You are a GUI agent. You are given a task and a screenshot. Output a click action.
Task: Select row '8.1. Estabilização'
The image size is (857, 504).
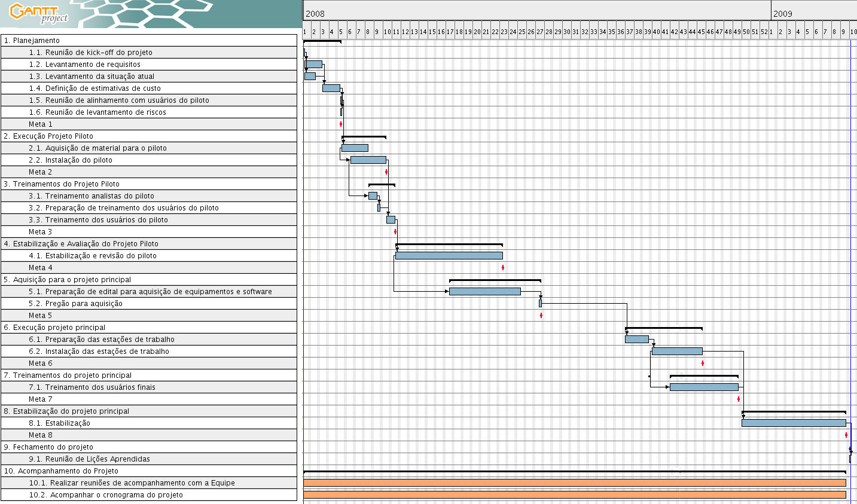149,423
